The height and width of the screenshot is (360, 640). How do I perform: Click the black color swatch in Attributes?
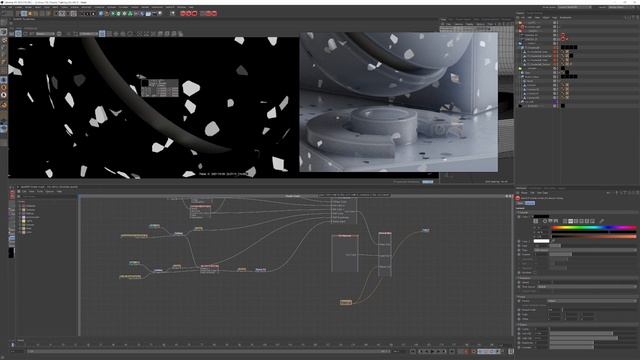pos(541,216)
